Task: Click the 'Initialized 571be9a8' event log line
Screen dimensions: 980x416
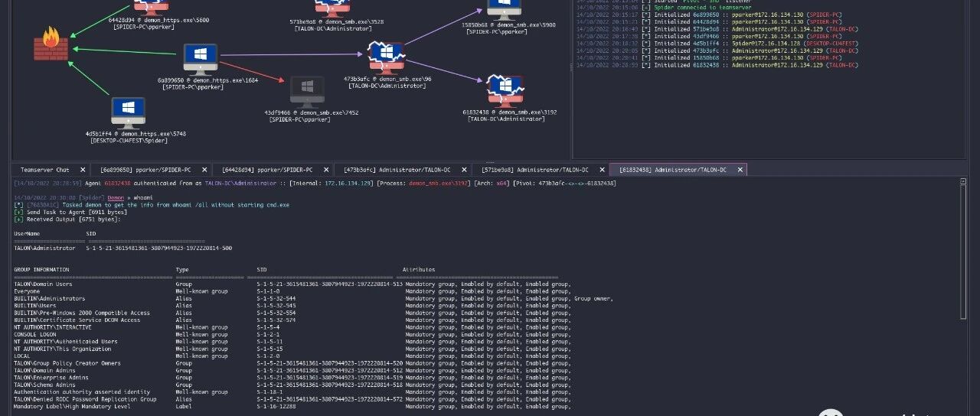Action: point(718,29)
